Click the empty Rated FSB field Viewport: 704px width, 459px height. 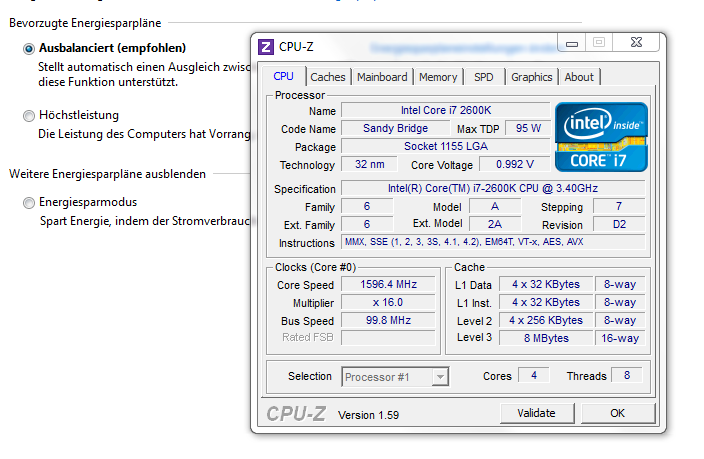point(388,338)
